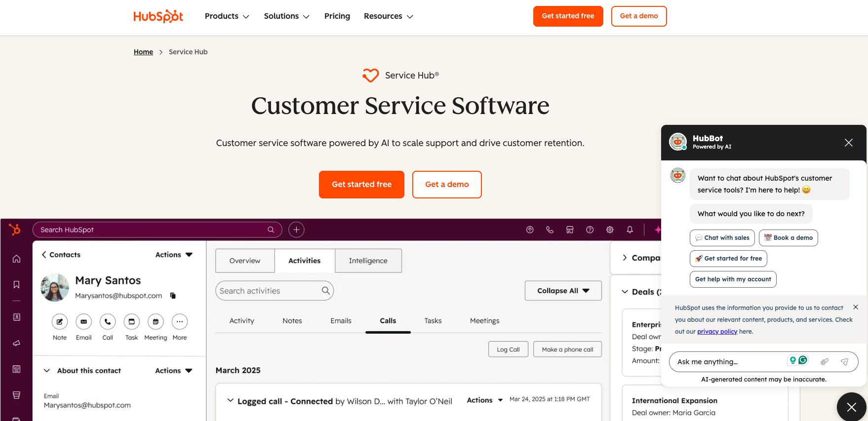Open the Actions dropdown beside Contacts
Screen dimensions: 868x421
pyautogui.click(x=174, y=255)
